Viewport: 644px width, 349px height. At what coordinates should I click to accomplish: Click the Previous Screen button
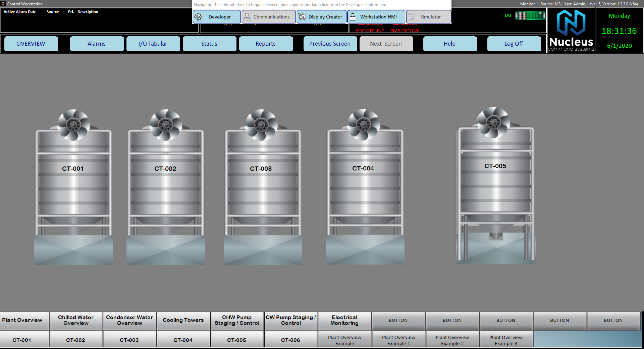330,43
